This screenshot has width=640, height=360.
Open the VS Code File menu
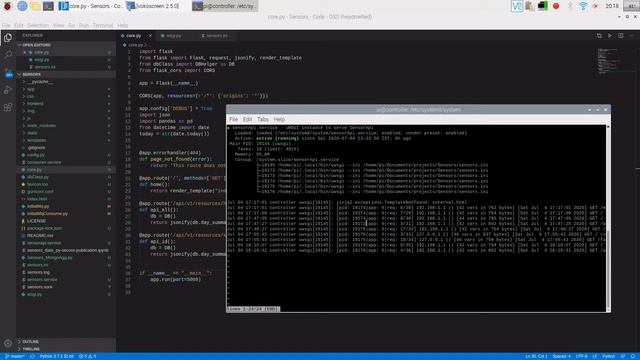(6, 25)
